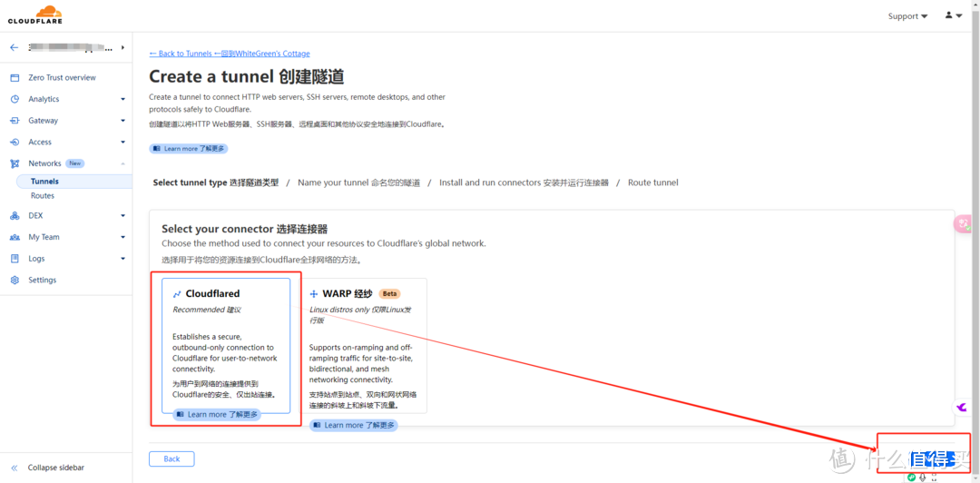Image resolution: width=980 pixels, height=483 pixels.
Task: Open Learn more under WARP card
Action: pos(354,425)
